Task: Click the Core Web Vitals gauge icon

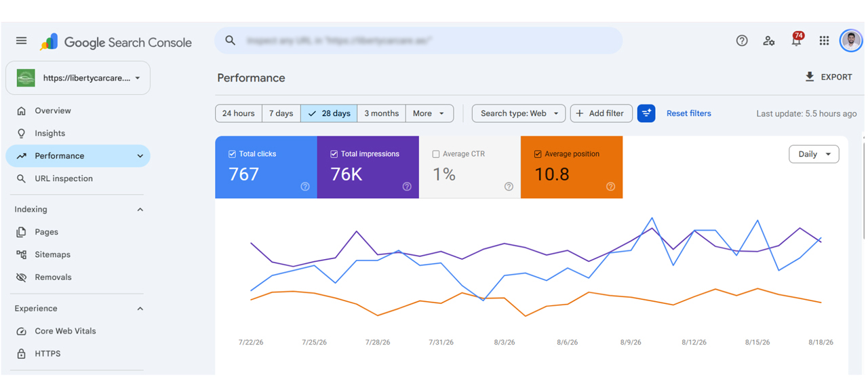Action: (22, 331)
